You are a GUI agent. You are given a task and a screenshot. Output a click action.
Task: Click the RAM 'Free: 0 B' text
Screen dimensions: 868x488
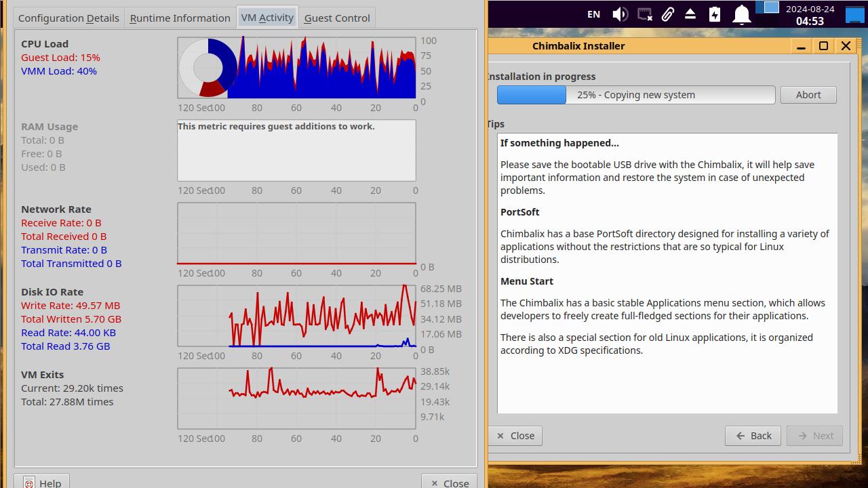pos(41,154)
